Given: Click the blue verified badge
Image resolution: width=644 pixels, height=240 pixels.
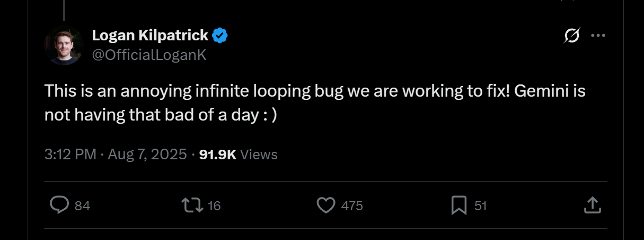Looking at the screenshot, I should [x=220, y=36].
